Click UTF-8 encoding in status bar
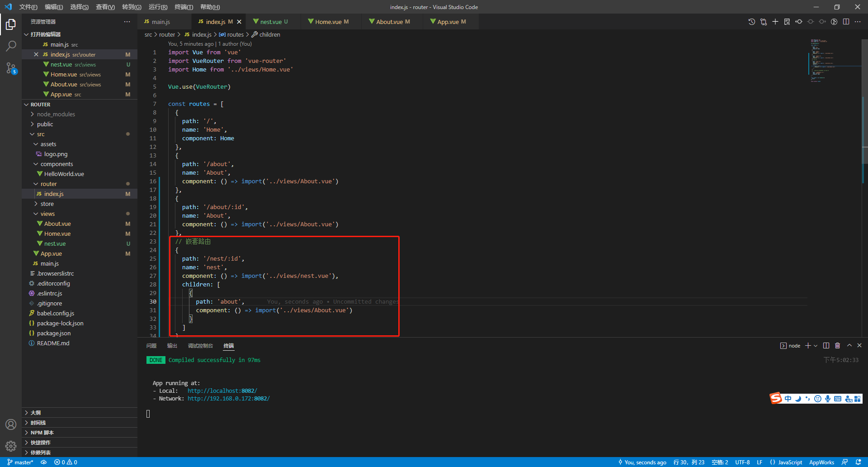Image resolution: width=868 pixels, height=467 pixels. (x=743, y=462)
